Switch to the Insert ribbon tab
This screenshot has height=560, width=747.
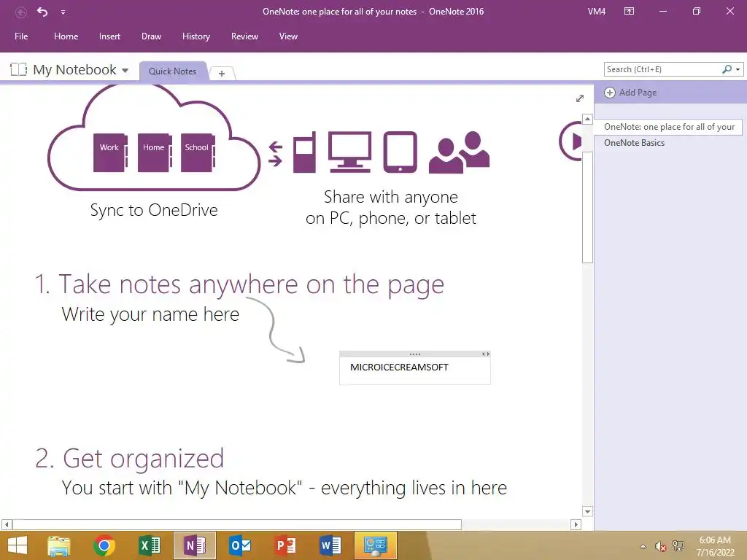tap(109, 36)
